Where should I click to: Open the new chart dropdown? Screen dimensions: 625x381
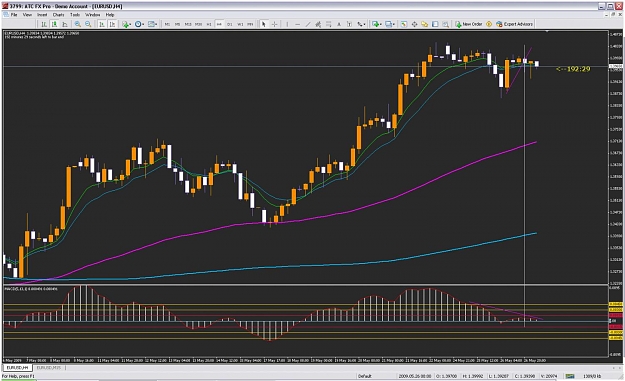pyautogui.click(x=377, y=24)
